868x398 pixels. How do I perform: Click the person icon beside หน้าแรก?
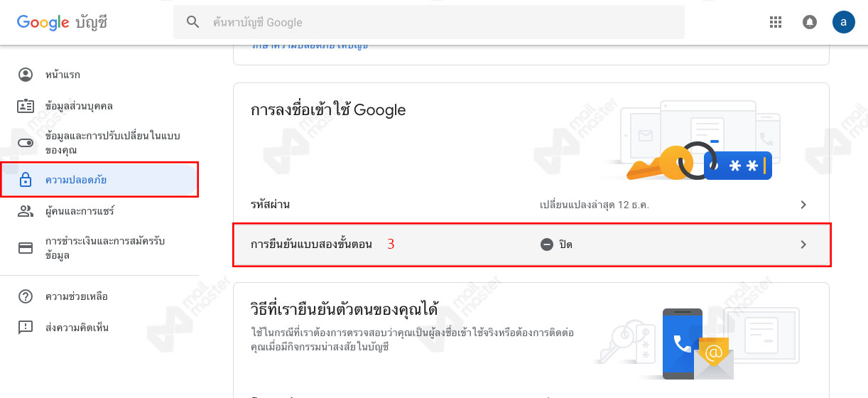coord(26,75)
